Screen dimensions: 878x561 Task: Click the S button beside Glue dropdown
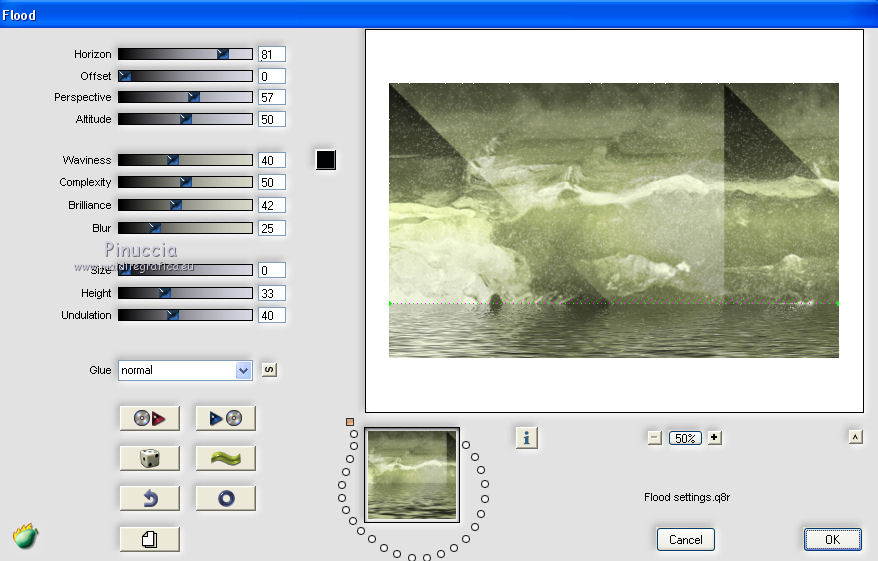(269, 370)
